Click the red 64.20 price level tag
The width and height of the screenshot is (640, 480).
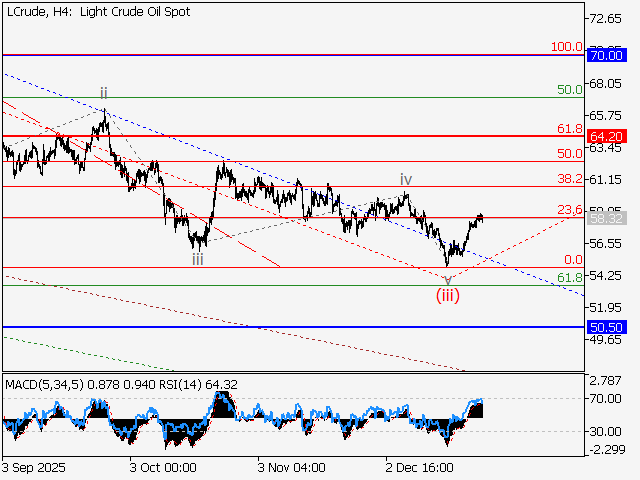pyautogui.click(x=607, y=135)
